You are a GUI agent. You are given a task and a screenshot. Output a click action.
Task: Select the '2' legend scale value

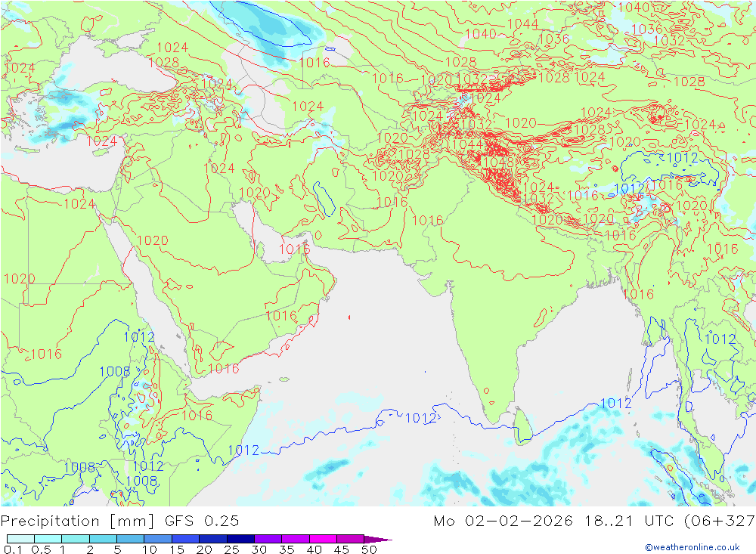(90, 549)
